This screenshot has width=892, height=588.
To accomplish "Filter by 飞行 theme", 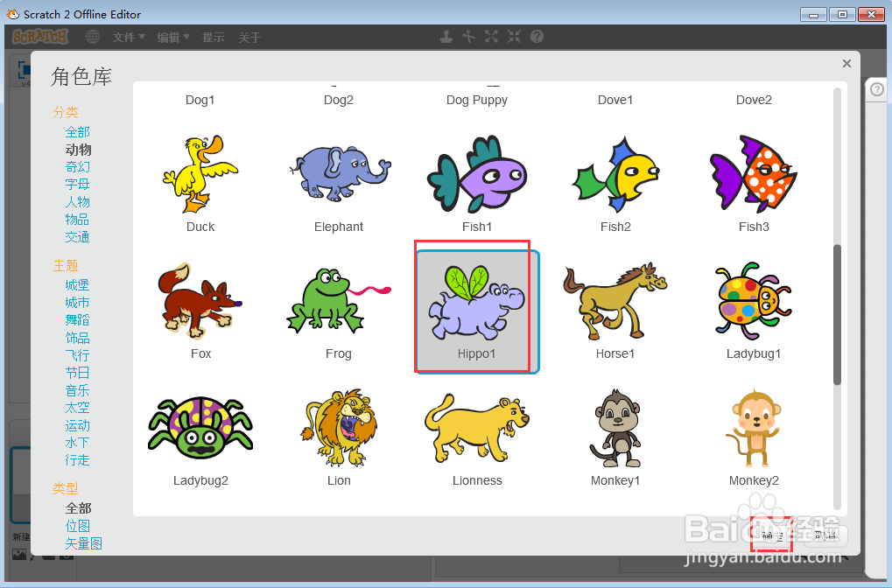I will tap(77, 355).
